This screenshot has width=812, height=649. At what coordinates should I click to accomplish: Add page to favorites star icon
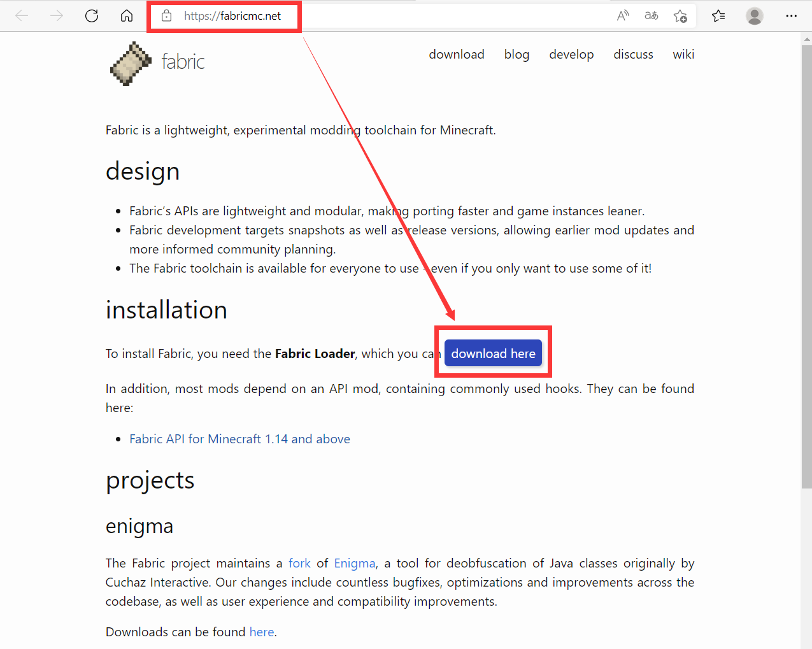[x=680, y=16]
